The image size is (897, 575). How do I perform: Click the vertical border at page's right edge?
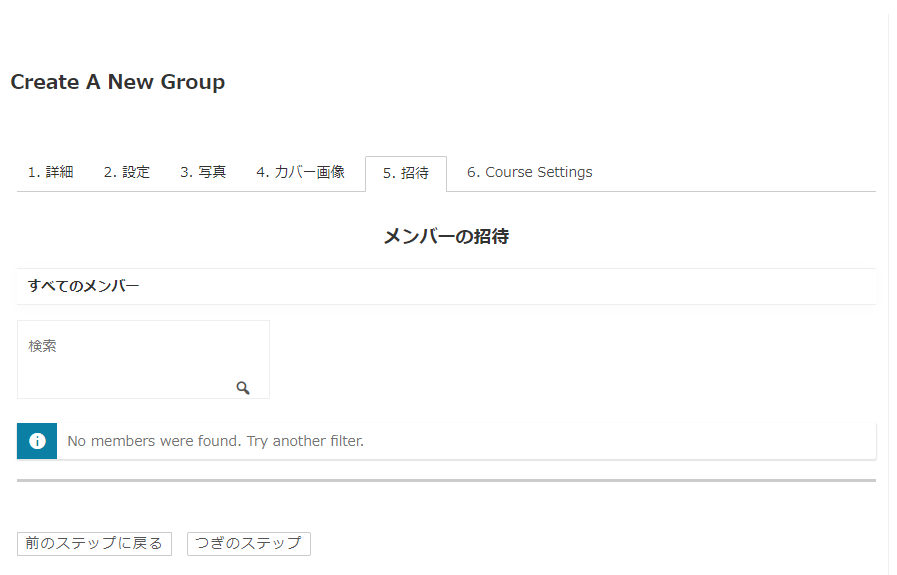point(888,300)
